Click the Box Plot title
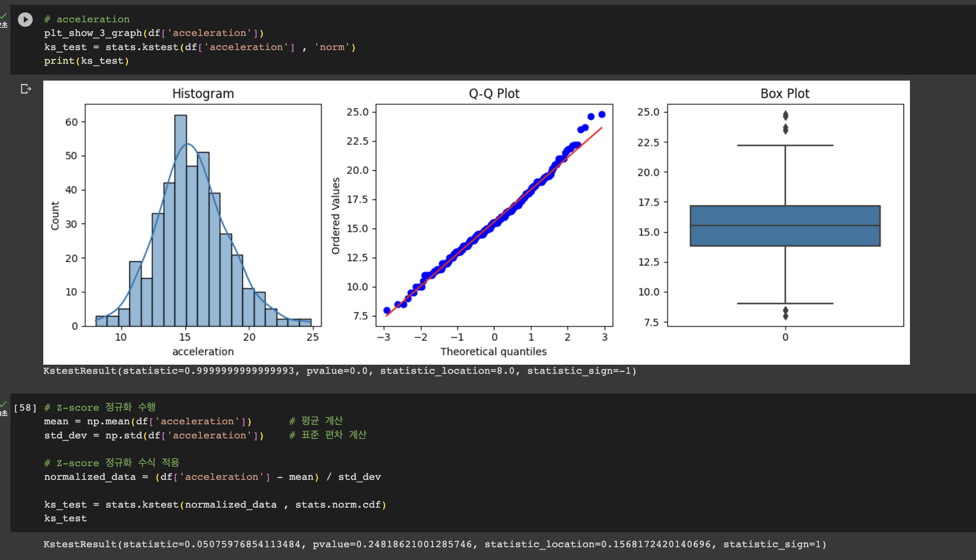This screenshot has height=560, width=976. [785, 93]
